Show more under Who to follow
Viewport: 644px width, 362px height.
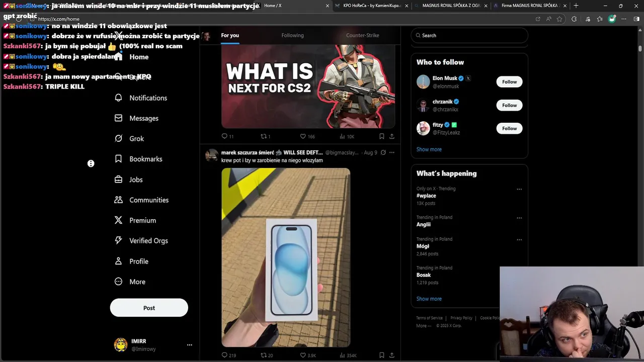click(429, 149)
